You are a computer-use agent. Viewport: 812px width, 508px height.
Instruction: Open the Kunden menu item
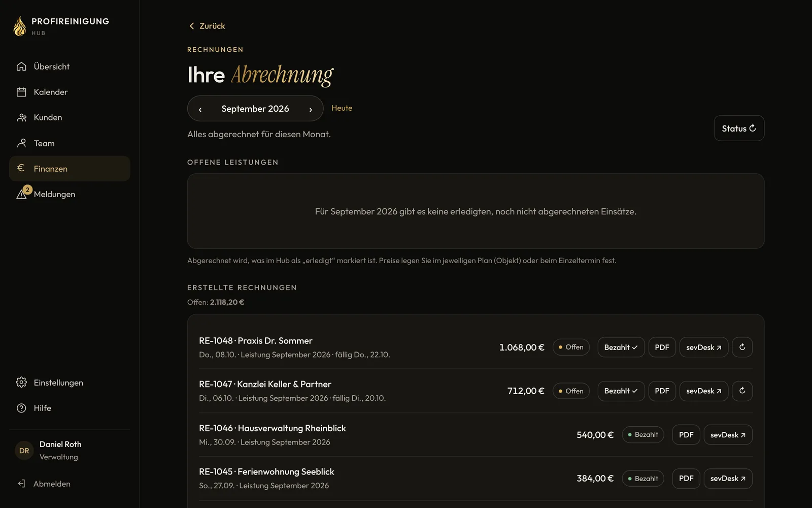click(x=70, y=117)
